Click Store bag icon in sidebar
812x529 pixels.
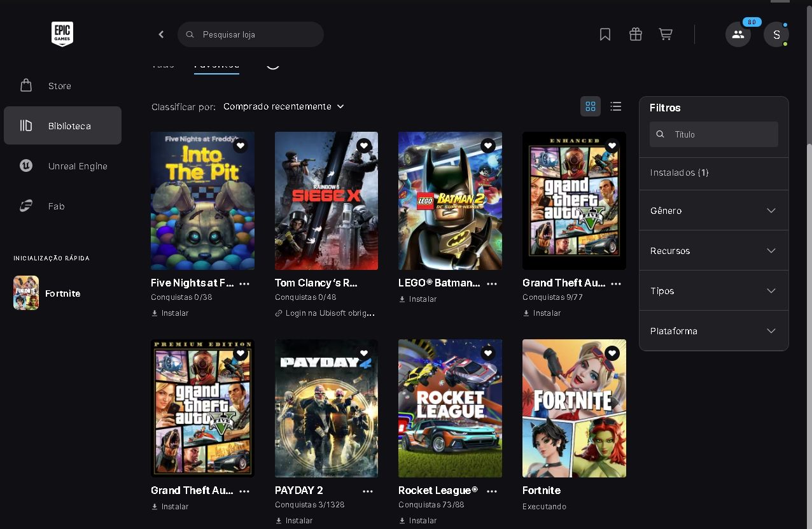point(26,85)
